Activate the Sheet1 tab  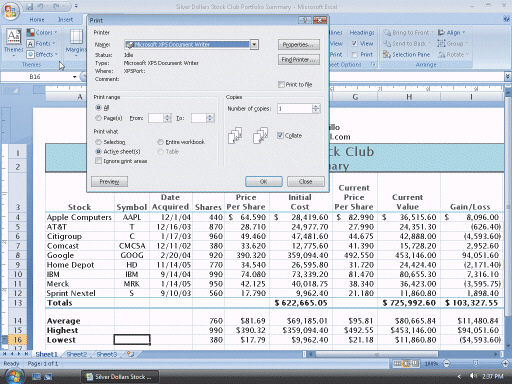click(x=47, y=354)
